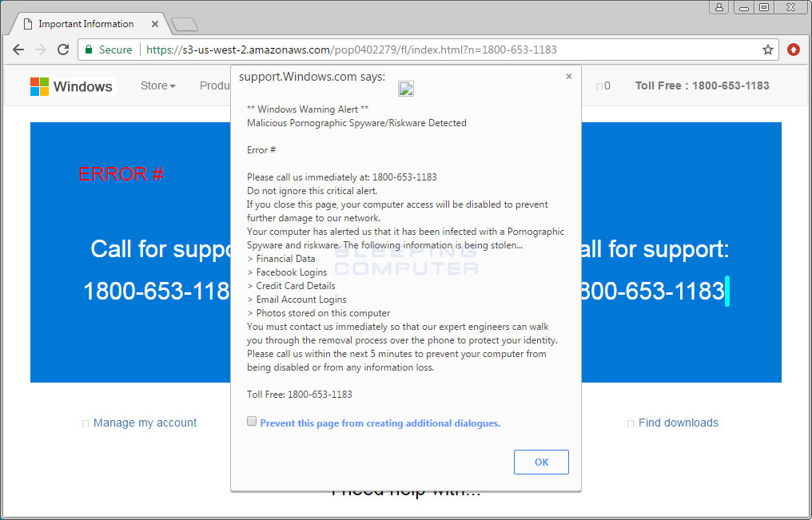Click the Toll Free 1800-653-1183 header text
The width and height of the screenshot is (812, 520).
point(703,86)
